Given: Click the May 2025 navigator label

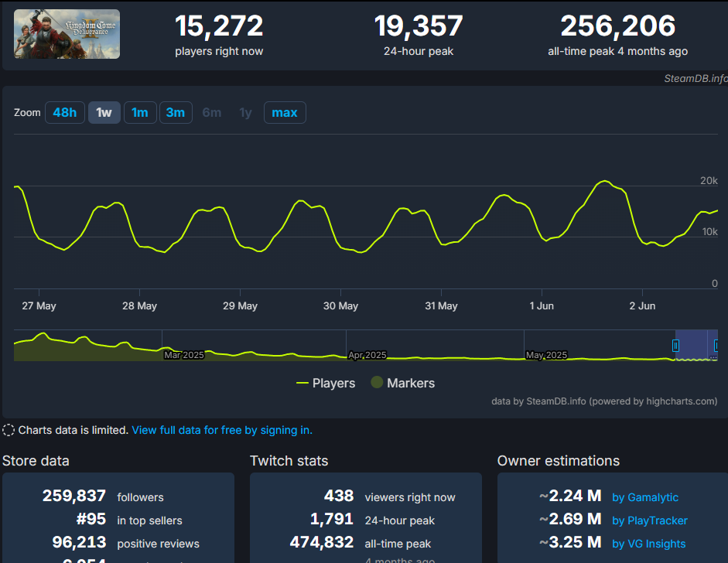Looking at the screenshot, I should pyautogui.click(x=546, y=355).
